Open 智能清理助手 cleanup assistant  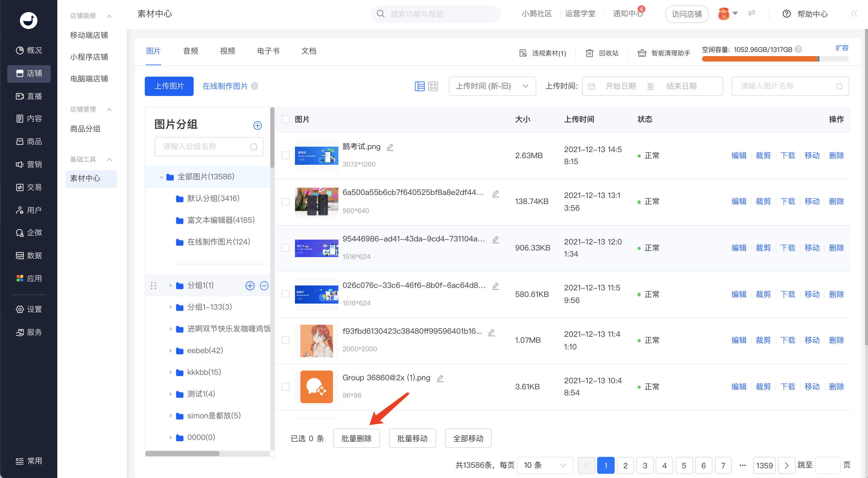click(x=664, y=53)
